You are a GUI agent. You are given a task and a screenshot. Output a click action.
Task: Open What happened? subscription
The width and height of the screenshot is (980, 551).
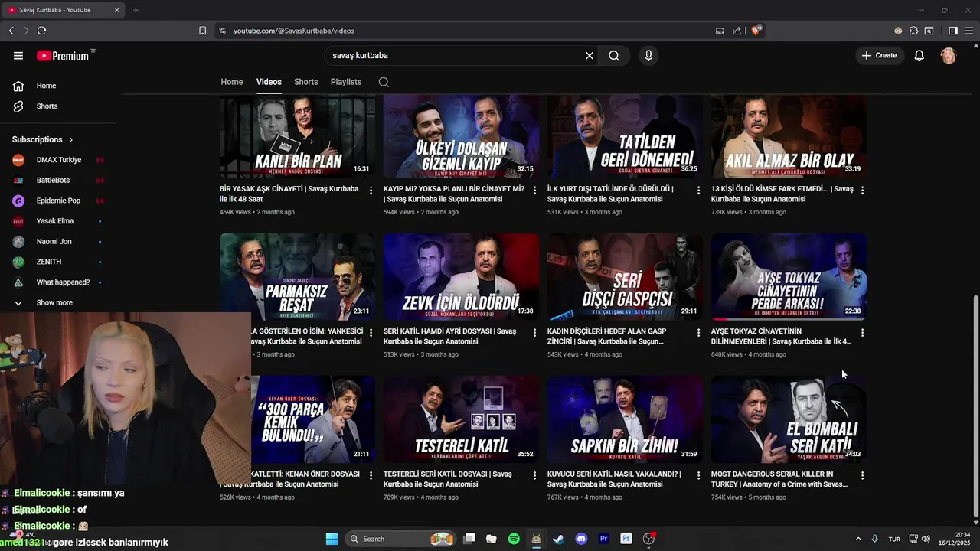tap(61, 282)
